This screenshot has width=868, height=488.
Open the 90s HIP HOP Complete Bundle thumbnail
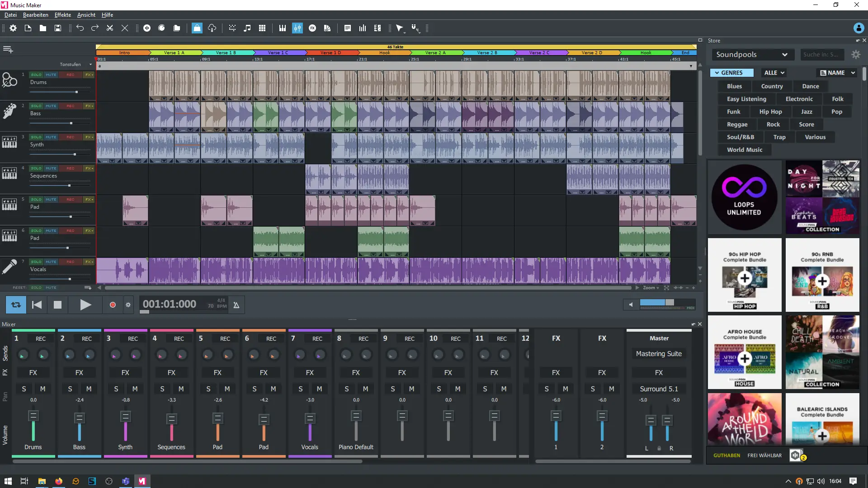(744, 275)
